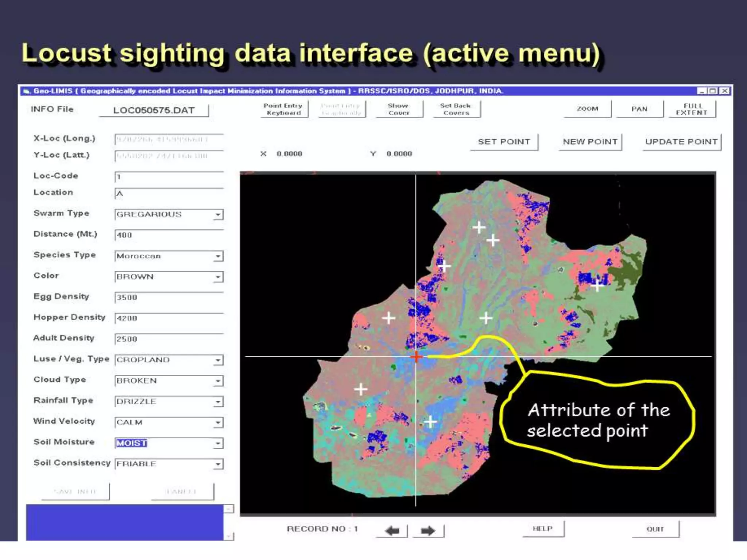Click the previous record left arrow

tap(392, 530)
